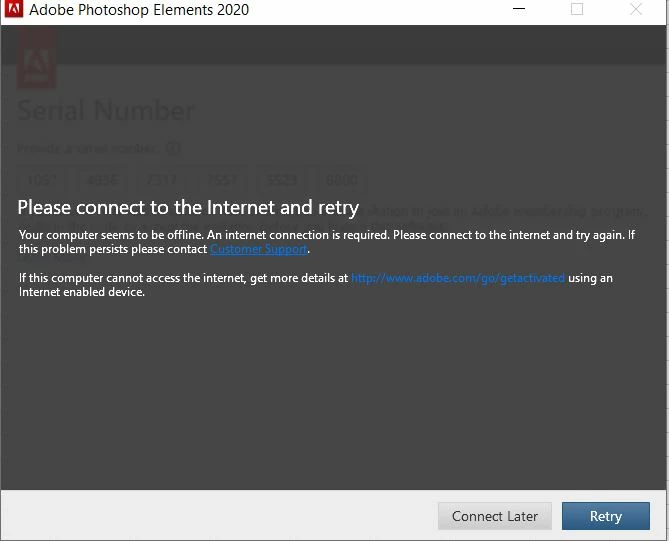Viewport: 669px width, 541px height.
Task: Minimize the Photoshop Elements window
Action: (x=519, y=9)
